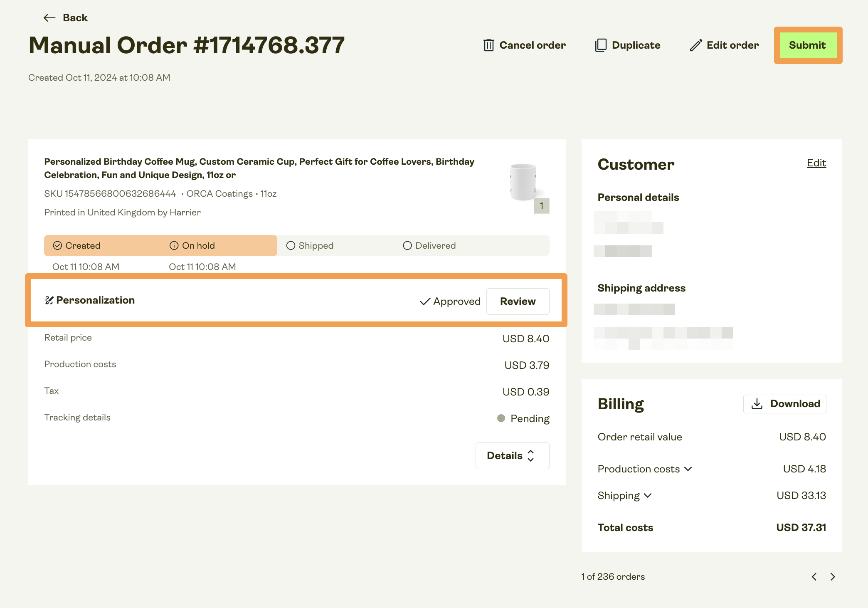868x608 pixels.
Task: Click the Personalization scissors icon
Action: tap(49, 300)
